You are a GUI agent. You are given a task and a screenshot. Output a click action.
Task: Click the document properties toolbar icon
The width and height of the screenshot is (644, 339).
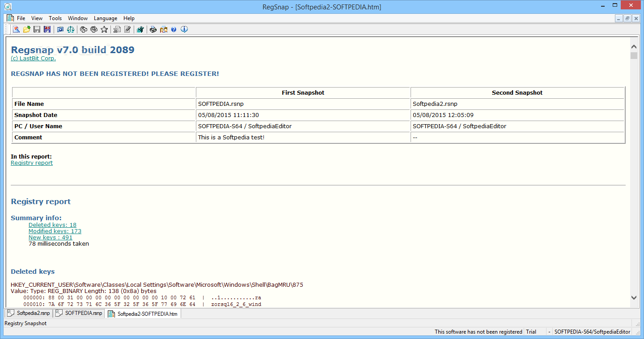(117, 29)
